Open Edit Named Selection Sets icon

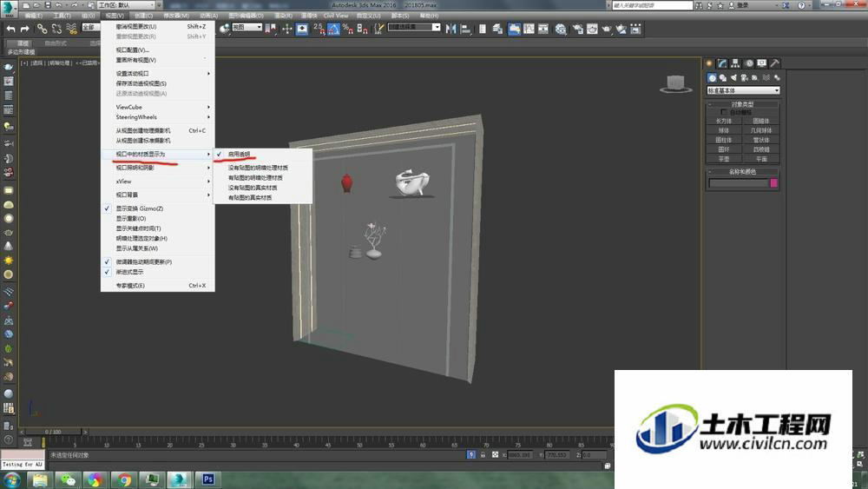click(x=379, y=29)
